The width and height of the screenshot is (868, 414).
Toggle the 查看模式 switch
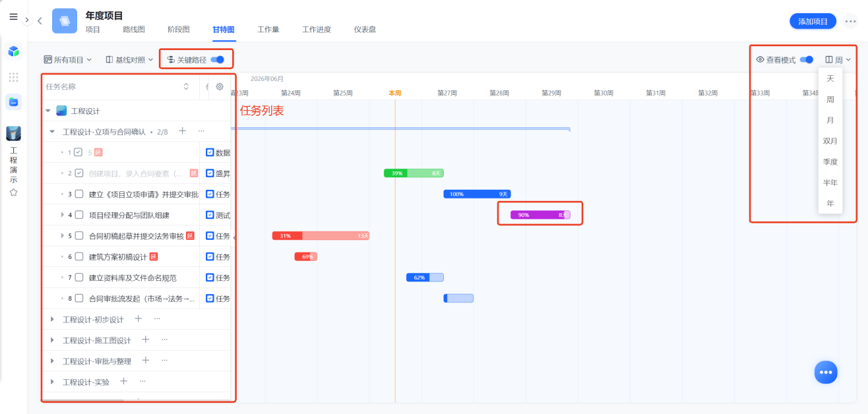(806, 59)
